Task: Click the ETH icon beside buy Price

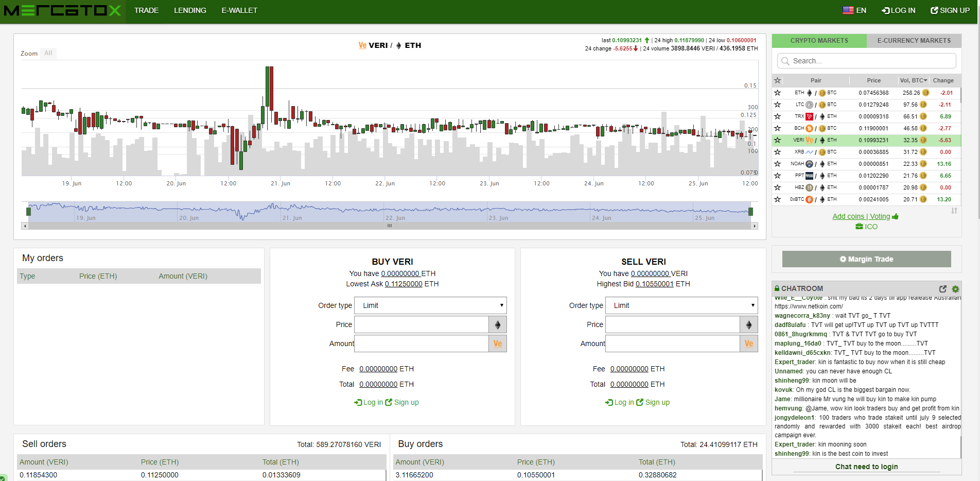Action: click(x=498, y=324)
